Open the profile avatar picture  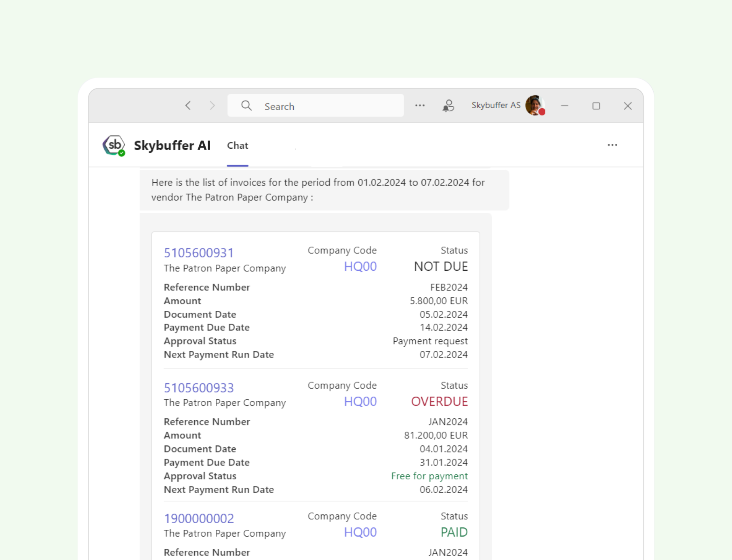[535, 105]
